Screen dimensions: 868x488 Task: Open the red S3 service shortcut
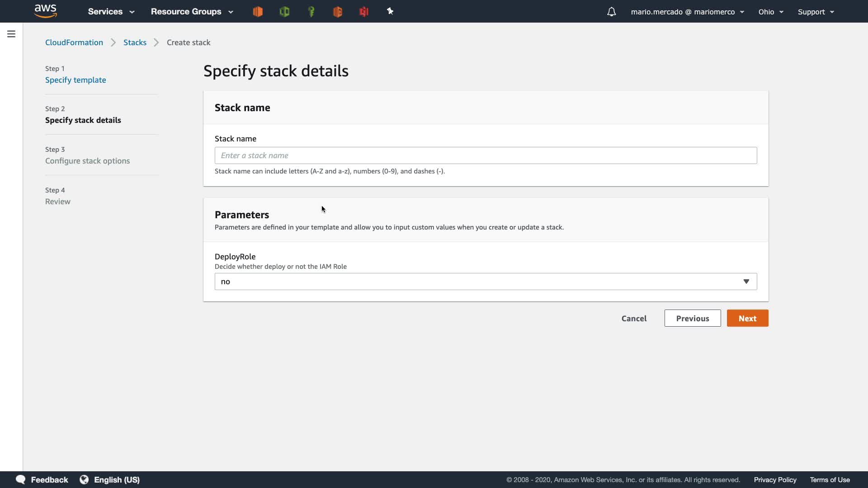tap(364, 12)
